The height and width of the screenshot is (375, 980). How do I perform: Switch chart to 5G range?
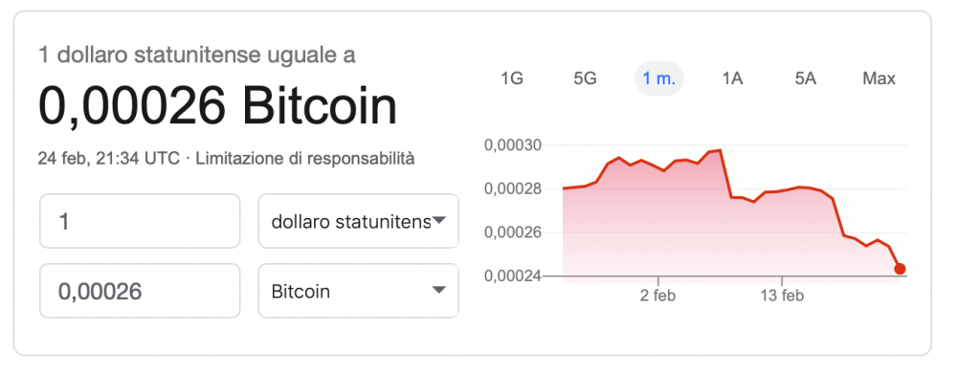tap(585, 78)
